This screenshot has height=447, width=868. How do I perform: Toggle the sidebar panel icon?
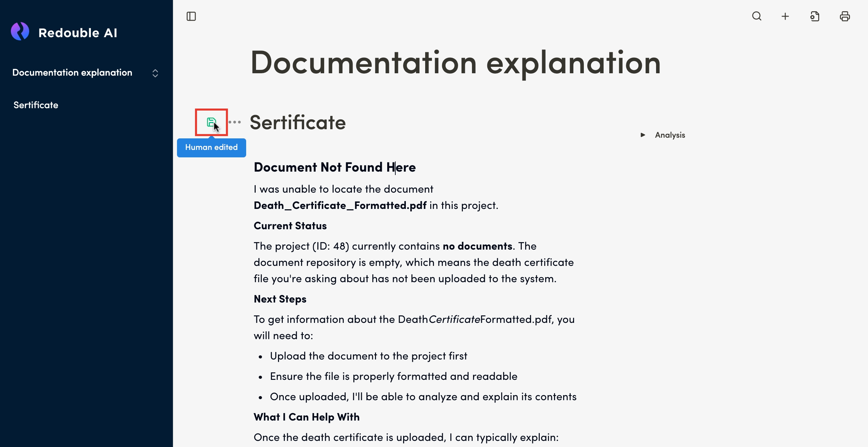click(x=191, y=16)
